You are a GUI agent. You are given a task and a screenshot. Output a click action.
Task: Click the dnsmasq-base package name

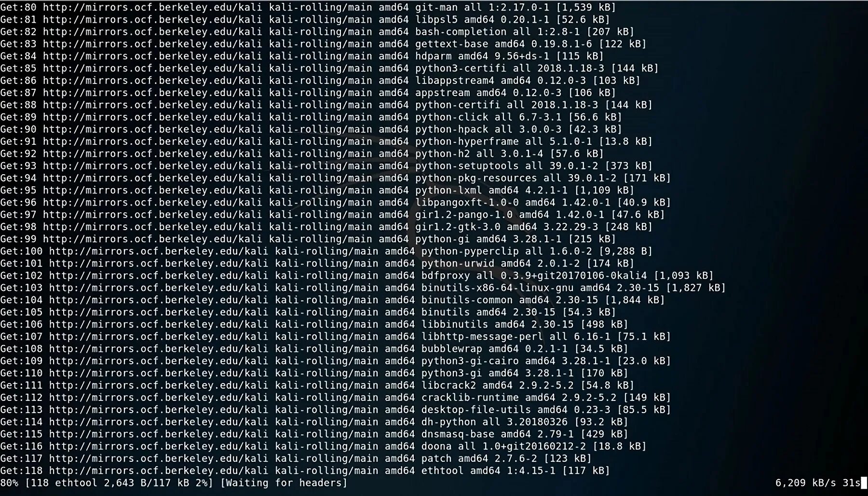458,434
